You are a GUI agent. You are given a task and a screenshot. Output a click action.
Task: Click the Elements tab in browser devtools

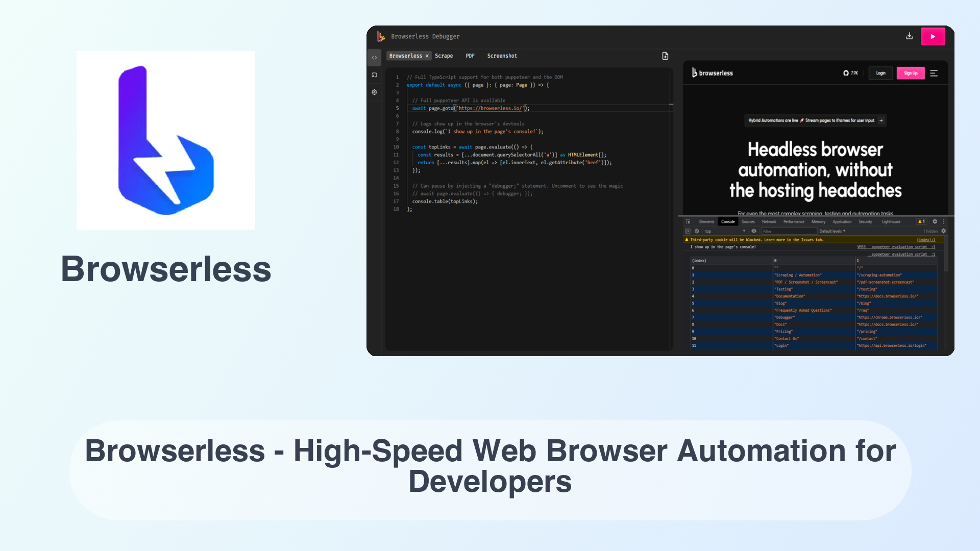[706, 221]
